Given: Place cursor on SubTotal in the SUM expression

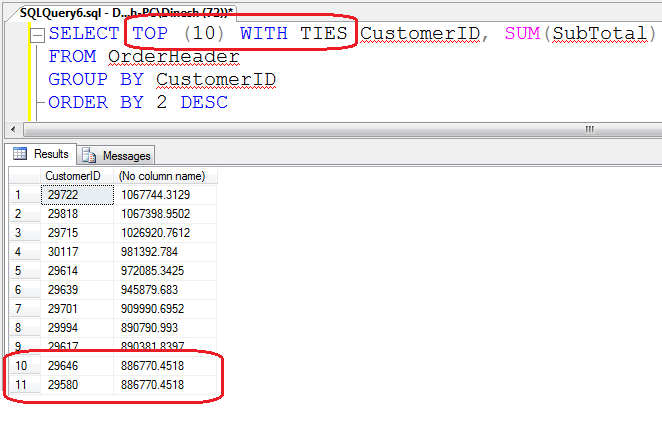Looking at the screenshot, I should [x=600, y=33].
